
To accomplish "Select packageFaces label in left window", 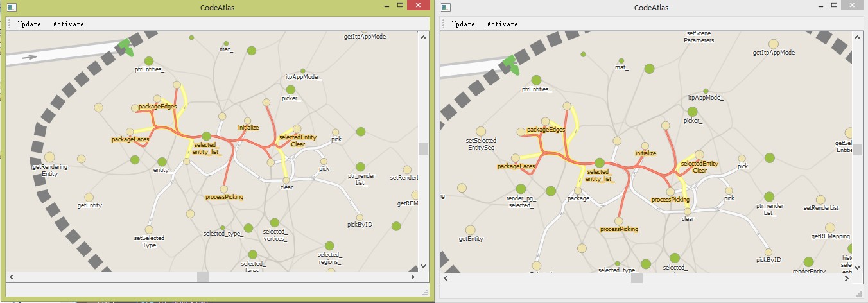I will [130, 139].
